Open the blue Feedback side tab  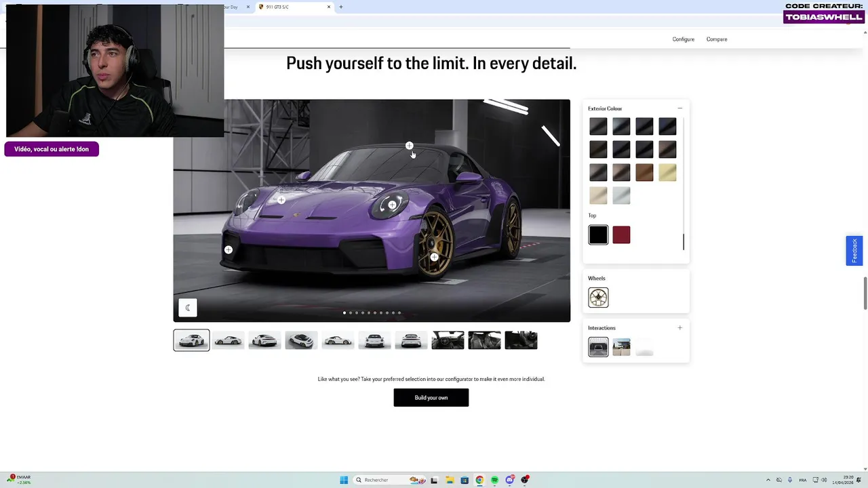pyautogui.click(x=854, y=251)
